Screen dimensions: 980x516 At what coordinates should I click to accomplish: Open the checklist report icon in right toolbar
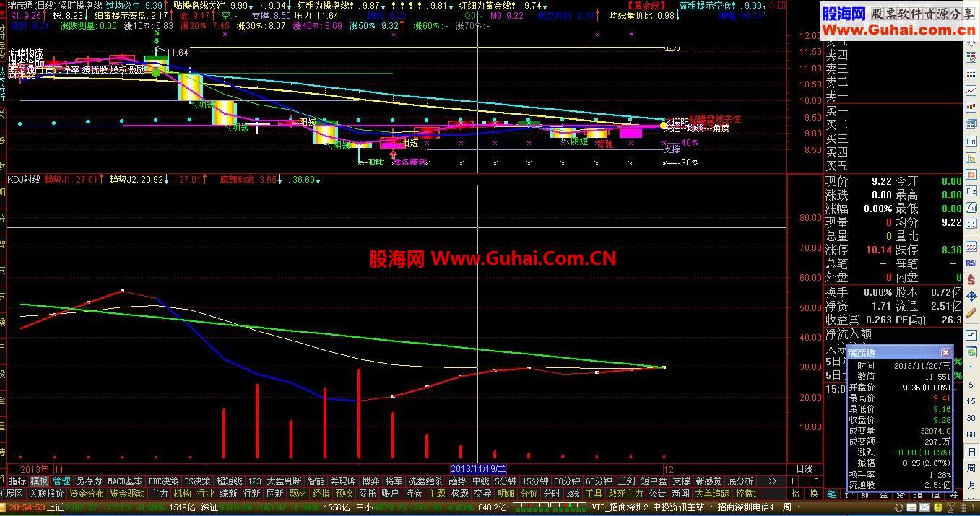971,58
